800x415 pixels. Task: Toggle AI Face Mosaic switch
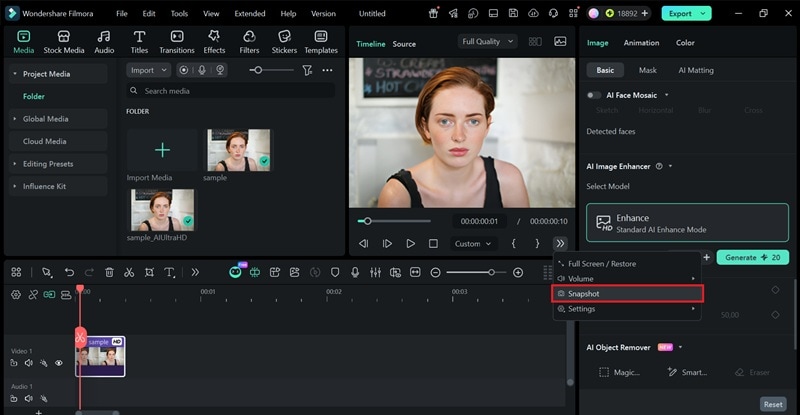pyautogui.click(x=593, y=95)
